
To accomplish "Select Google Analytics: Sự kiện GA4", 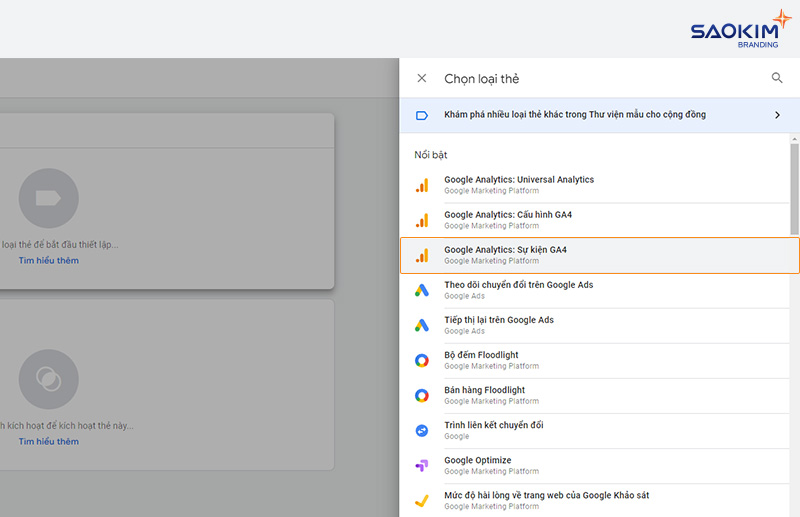I will [599, 255].
